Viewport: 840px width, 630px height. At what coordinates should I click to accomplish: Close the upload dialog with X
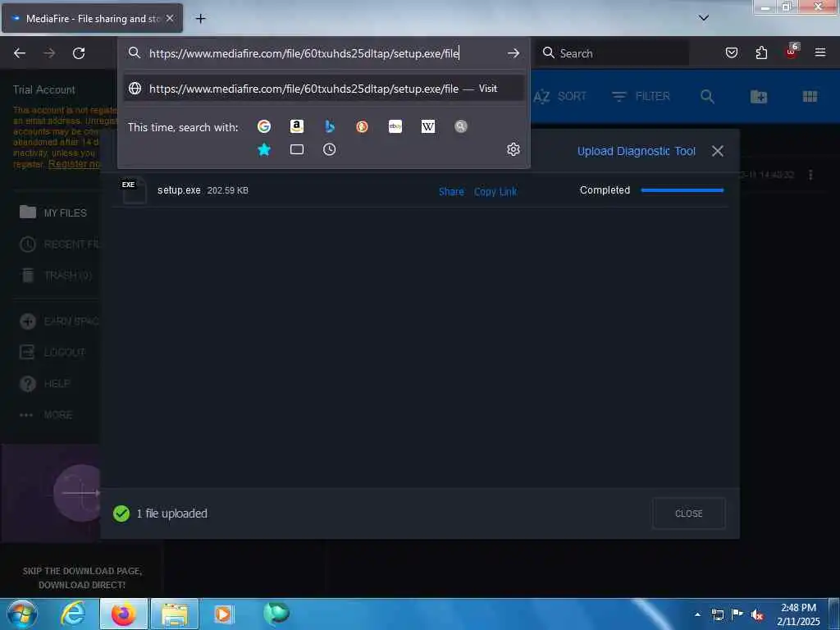click(x=718, y=151)
